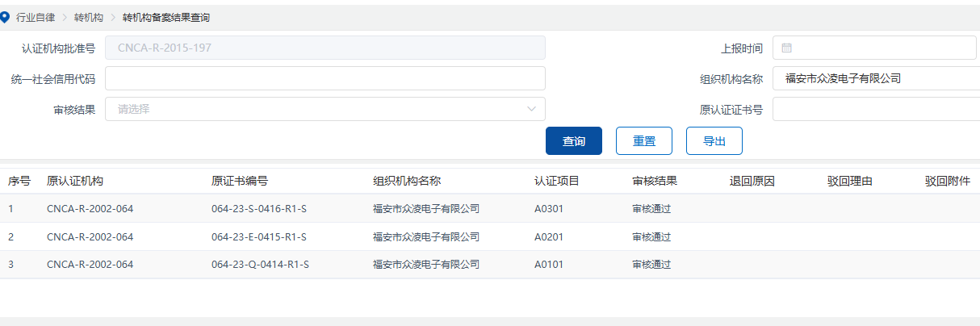Focus the 统一社会信用代码 input field

coord(325,78)
